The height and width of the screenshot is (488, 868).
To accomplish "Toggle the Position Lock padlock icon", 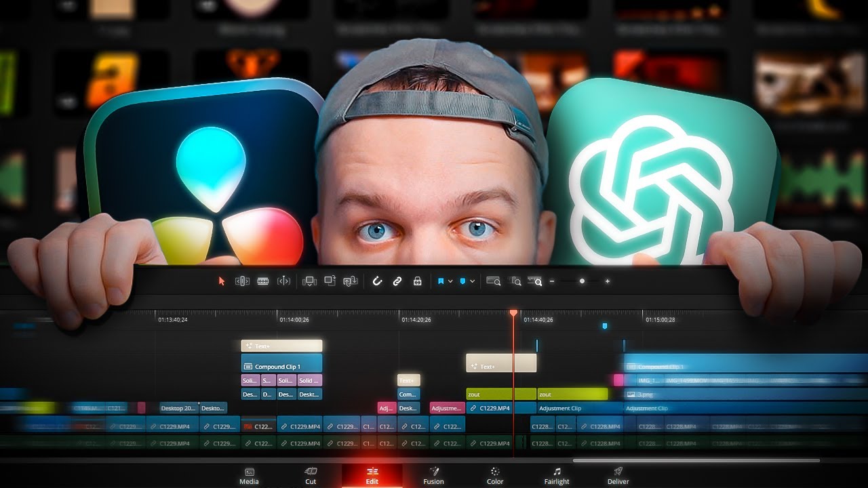I will [418, 281].
